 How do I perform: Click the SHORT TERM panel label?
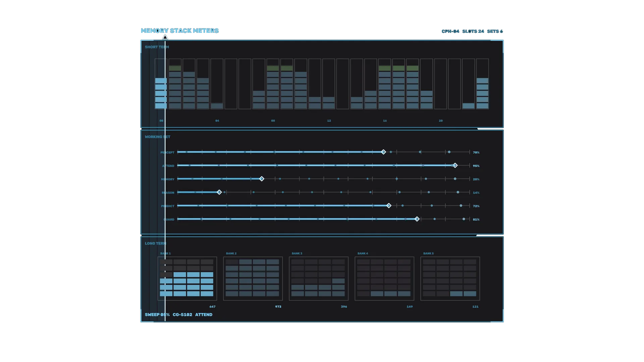[x=157, y=47]
